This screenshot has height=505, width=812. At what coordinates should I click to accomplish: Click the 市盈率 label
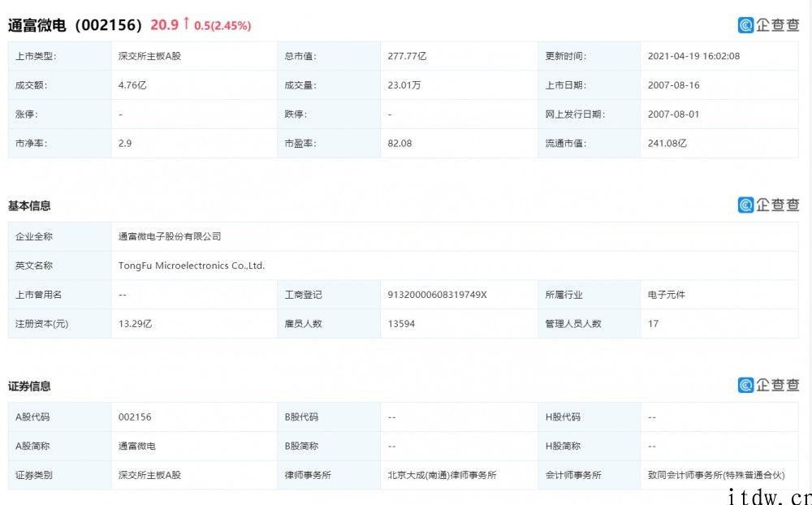click(300, 143)
